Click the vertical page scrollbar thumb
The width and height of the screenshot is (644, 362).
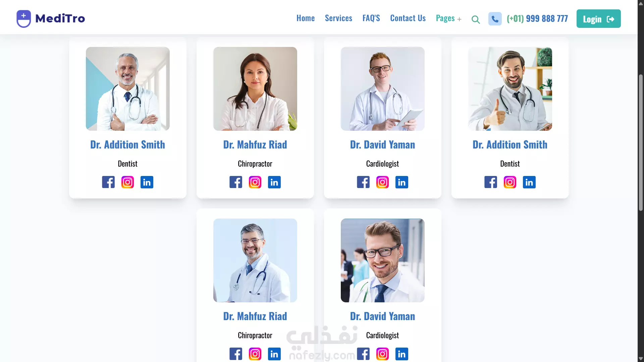click(641, 142)
